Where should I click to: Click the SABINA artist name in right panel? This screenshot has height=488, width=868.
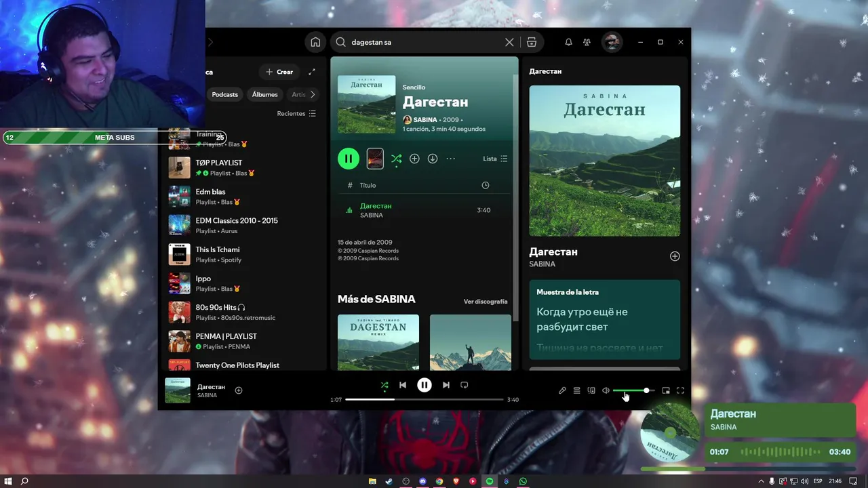coord(542,264)
